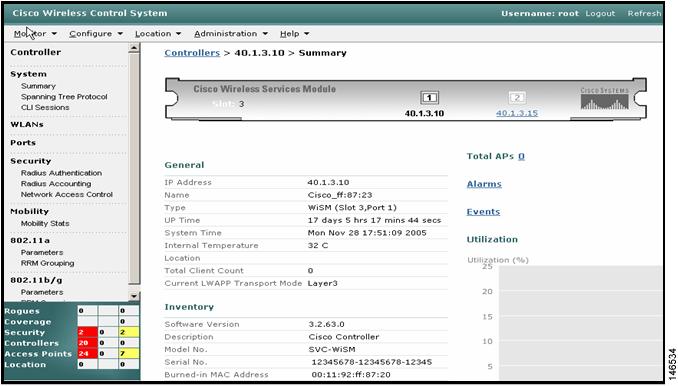Click IP Address value 40.1.3.10
This screenshot has height=386, width=678.
click(x=328, y=182)
